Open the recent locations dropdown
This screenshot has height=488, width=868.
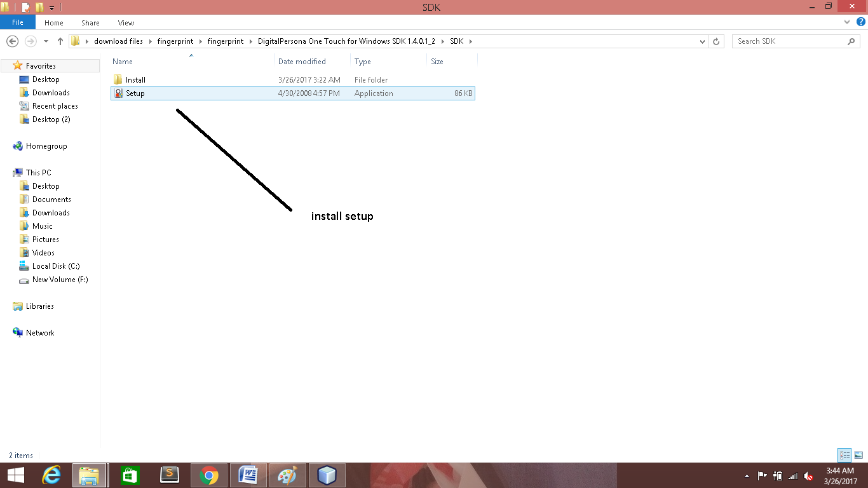tap(46, 41)
